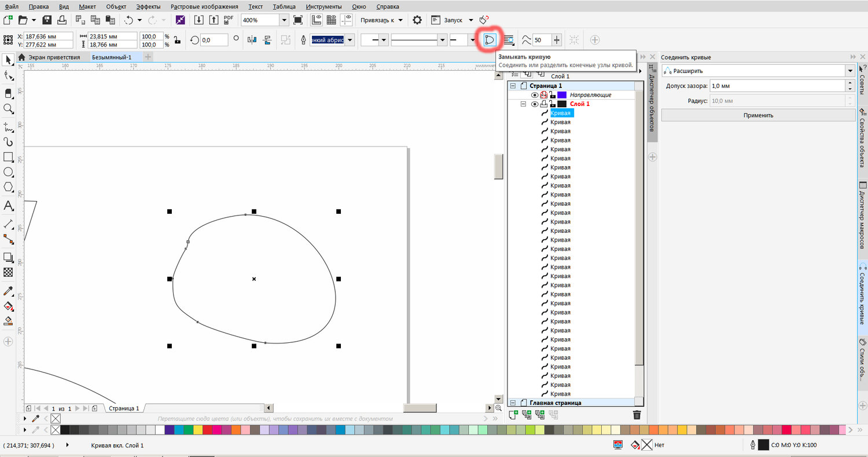Open the Инструменты menu

point(323,7)
